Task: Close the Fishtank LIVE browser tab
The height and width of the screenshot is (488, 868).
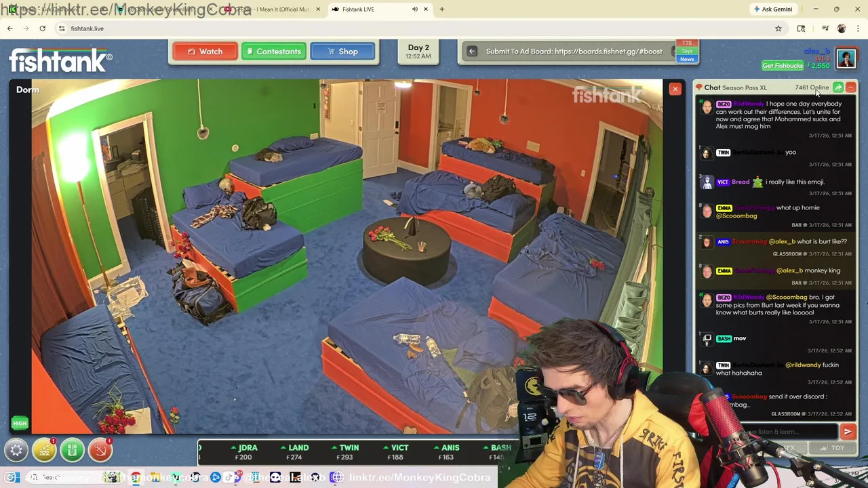Action: click(x=426, y=9)
